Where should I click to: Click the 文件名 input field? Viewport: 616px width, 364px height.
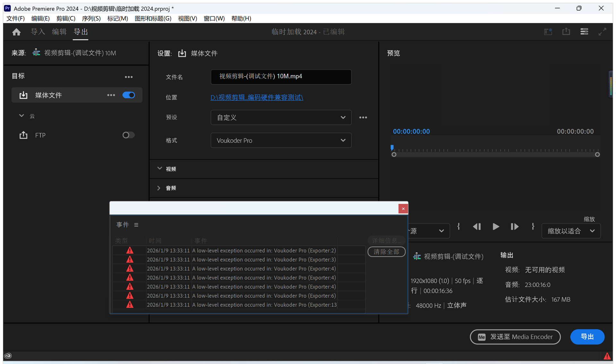(x=281, y=77)
